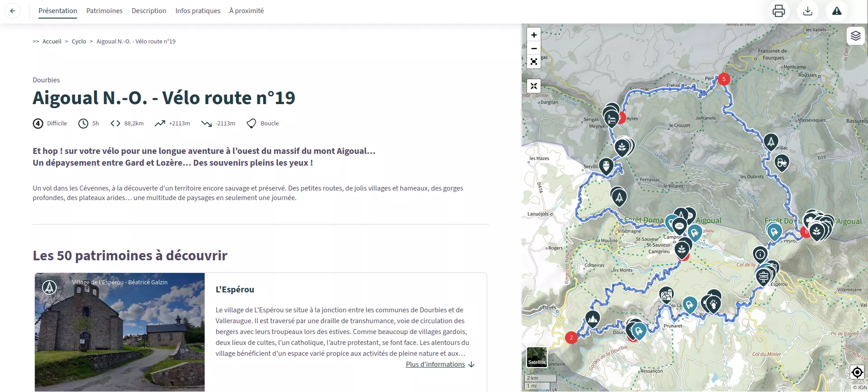
Task: Print the route with the printer icon
Action: point(778,11)
